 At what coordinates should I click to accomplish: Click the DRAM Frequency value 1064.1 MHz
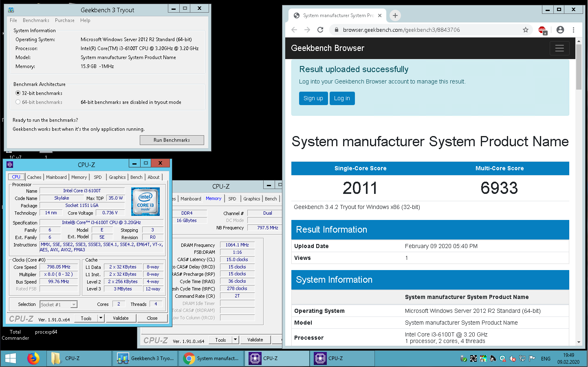(x=237, y=245)
